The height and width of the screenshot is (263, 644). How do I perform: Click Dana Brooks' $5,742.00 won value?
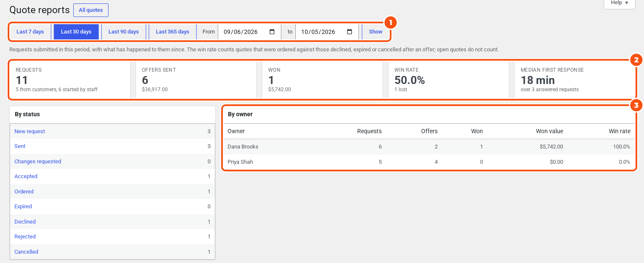click(551, 147)
